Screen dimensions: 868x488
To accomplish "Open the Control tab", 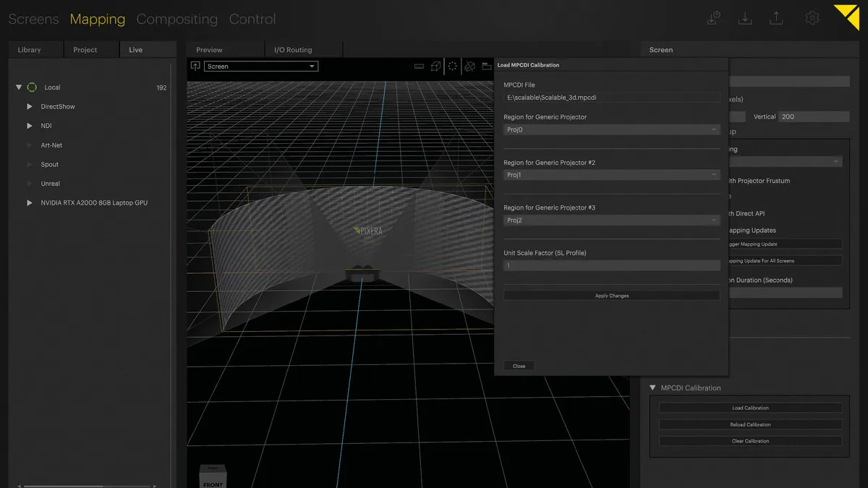I will point(252,19).
